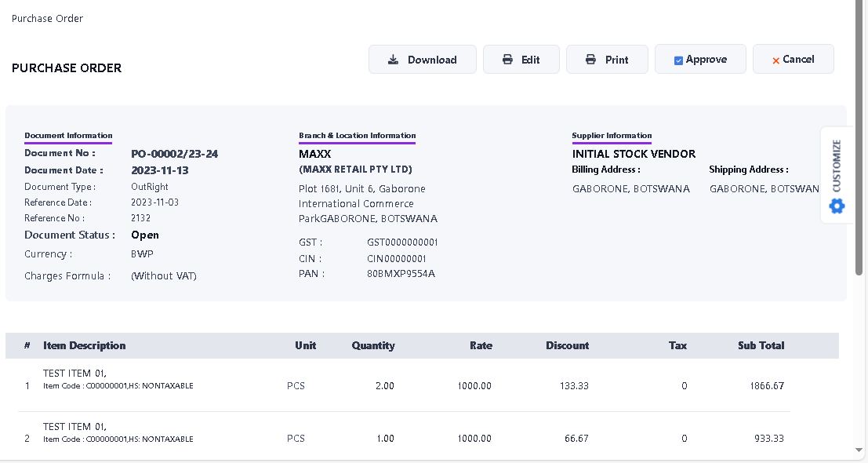This screenshot has height=463, width=868.
Task: Click scrollbar down arrow at bottom right
Action: (859, 450)
